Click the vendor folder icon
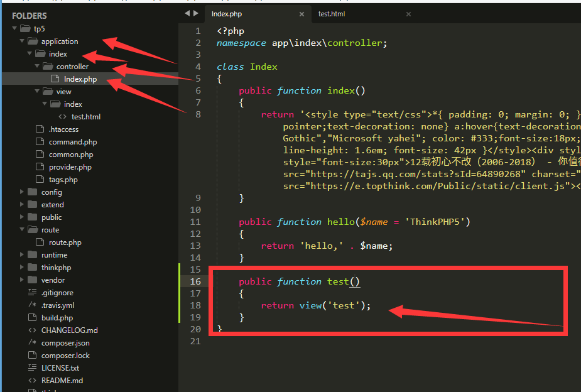Image resolution: width=581 pixels, height=392 pixels. tap(33, 280)
